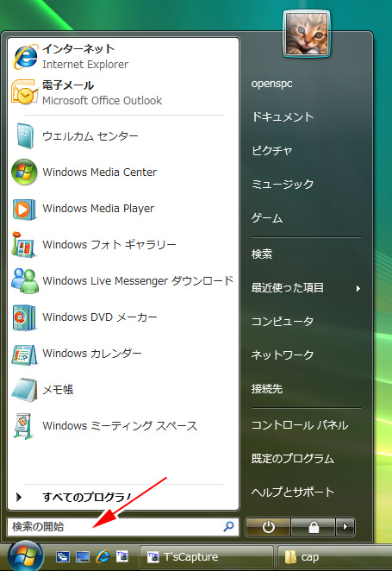The width and height of the screenshot is (392, 571).
Task: Open ヘルプとサポート
Action: (293, 492)
